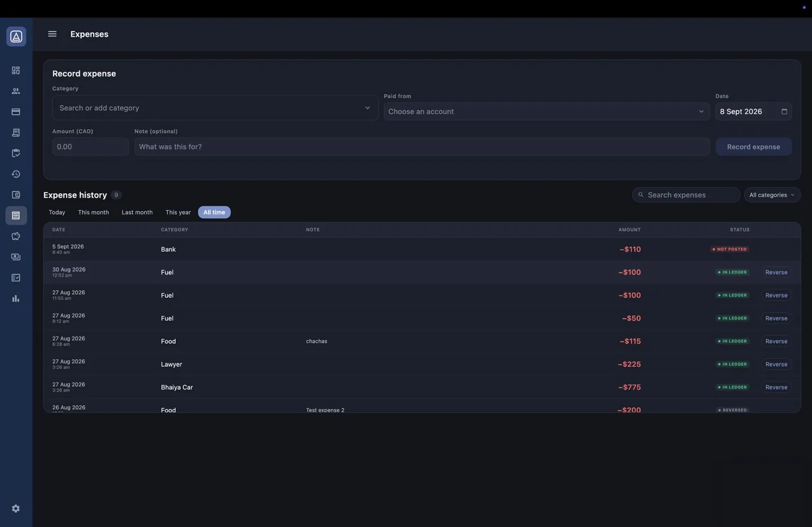Open the settings gear icon
The image size is (812, 527).
pos(16,508)
